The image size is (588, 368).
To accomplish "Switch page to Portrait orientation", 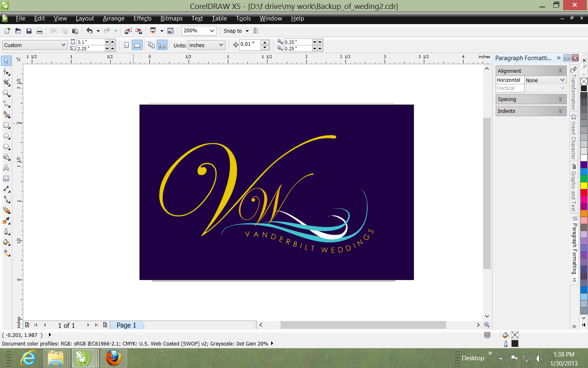I will point(127,45).
